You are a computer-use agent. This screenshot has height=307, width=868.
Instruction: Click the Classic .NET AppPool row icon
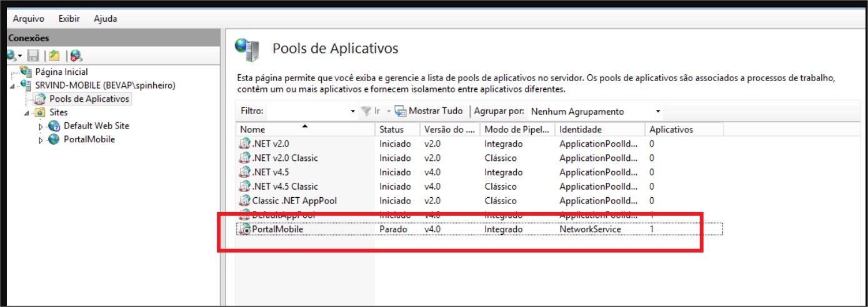pyautogui.click(x=244, y=201)
